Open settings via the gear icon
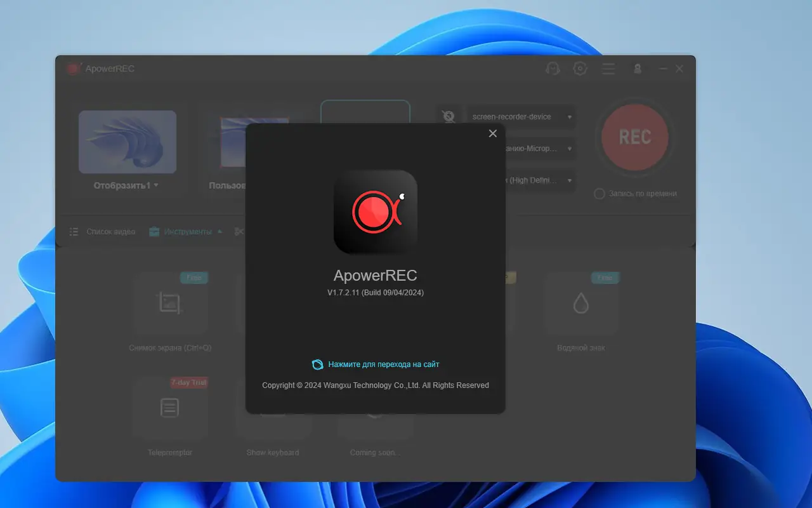Image resolution: width=812 pixels, height=508 pixels. 580,69
